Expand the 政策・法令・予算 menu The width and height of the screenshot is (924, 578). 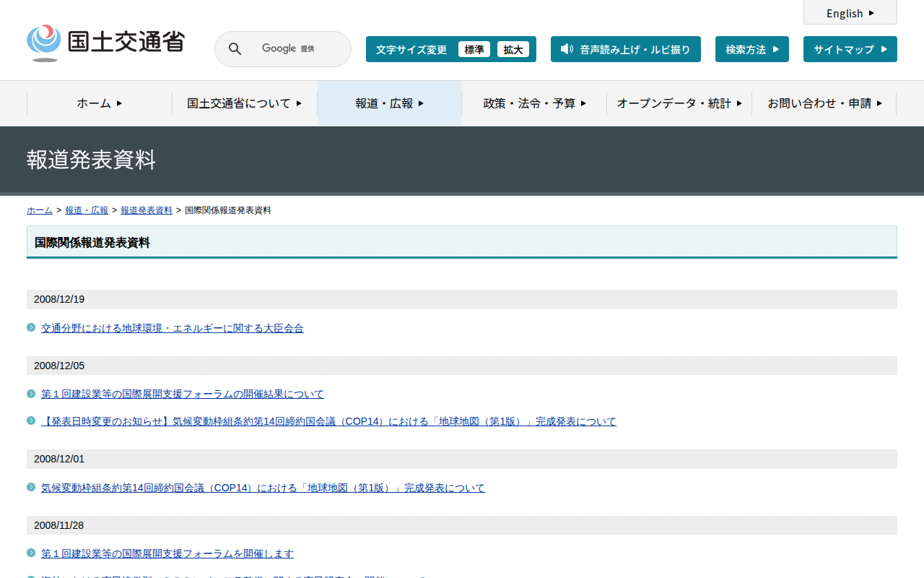534,103
